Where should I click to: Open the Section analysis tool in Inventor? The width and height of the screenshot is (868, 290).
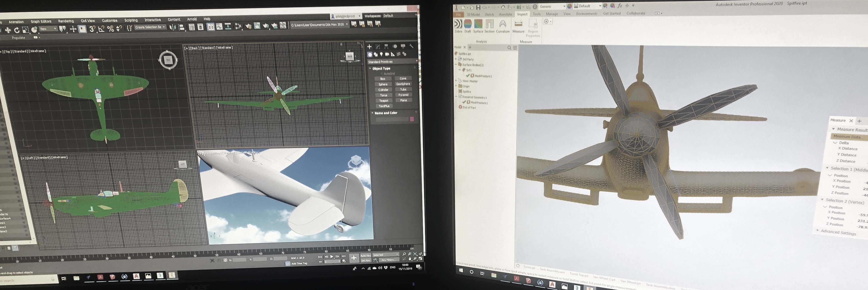coord(490,26)
